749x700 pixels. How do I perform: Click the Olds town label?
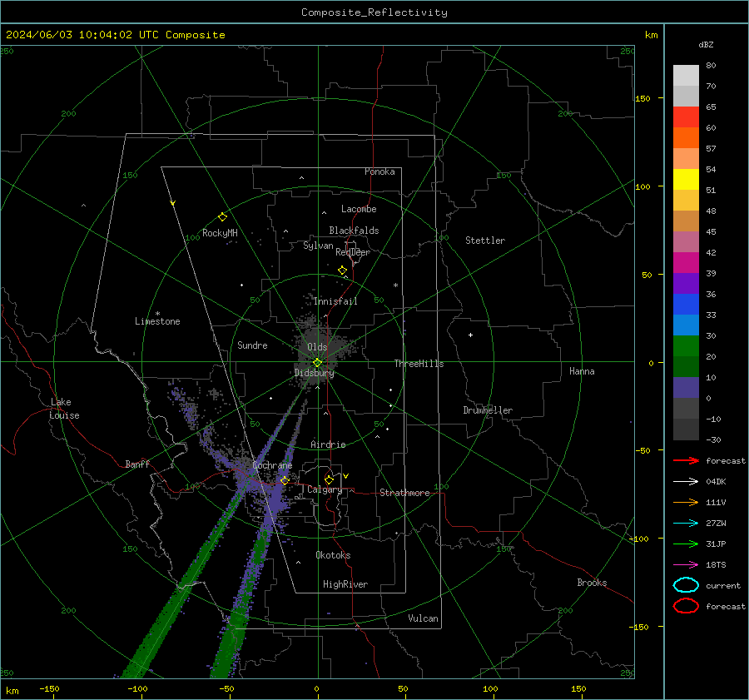[x=317, y=347]
